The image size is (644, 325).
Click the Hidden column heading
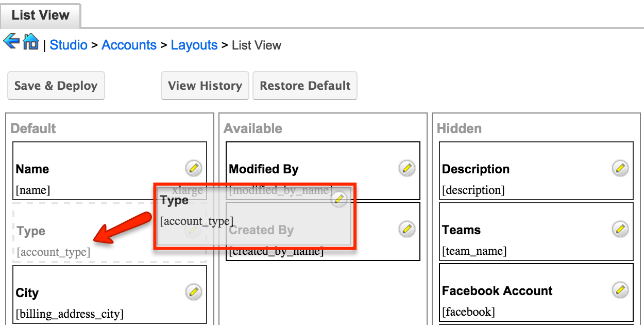[x=460, y=128]
